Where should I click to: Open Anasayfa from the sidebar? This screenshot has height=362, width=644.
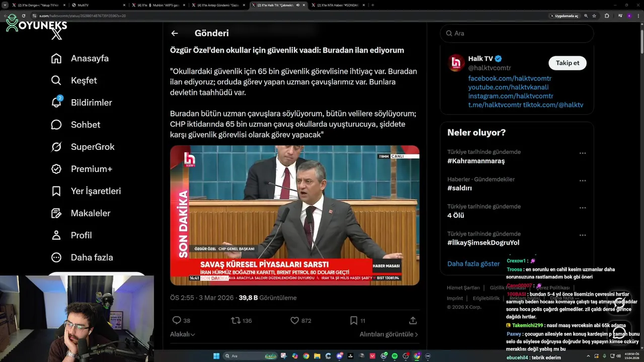click(x=80, y=58)
